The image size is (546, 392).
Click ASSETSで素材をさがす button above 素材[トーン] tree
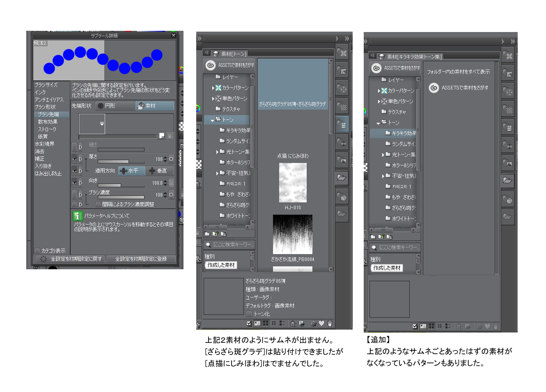click(x=229, y=65)
